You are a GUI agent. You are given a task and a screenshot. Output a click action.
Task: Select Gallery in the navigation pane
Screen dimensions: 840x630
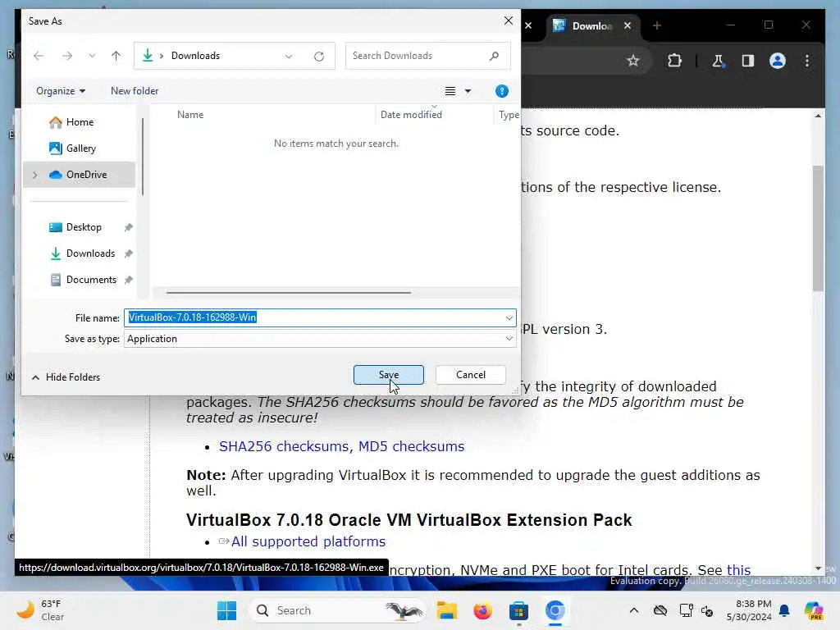tap(80, 148)
